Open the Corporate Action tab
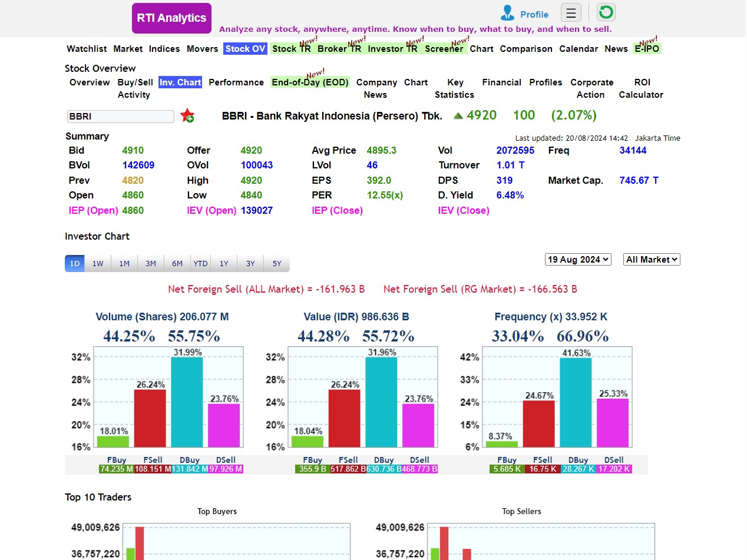 pos(591,88)
